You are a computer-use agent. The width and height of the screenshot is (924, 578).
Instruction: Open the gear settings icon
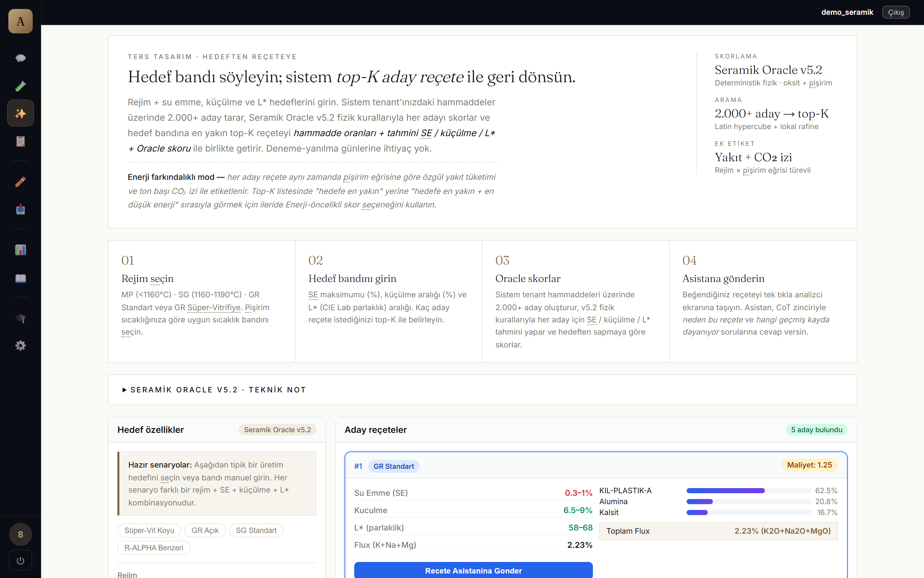click(20, 346)
